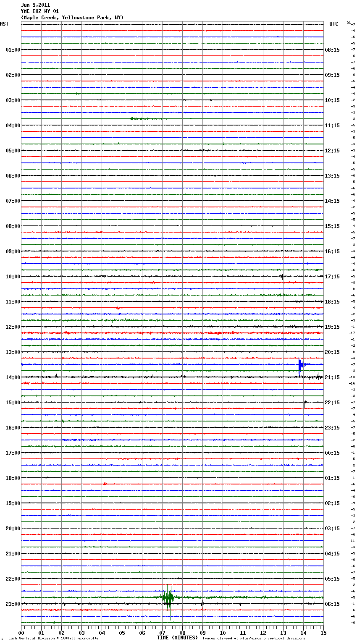Click the '22:00' MST hour label
The height and width of the screenshot is (644, 357).
[x=13, y=579]
